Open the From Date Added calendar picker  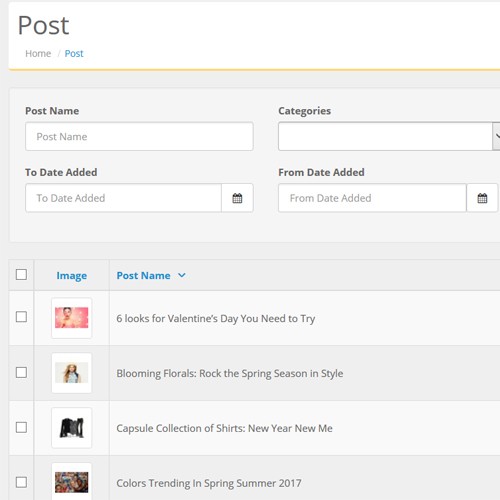(x=482, y=198)
